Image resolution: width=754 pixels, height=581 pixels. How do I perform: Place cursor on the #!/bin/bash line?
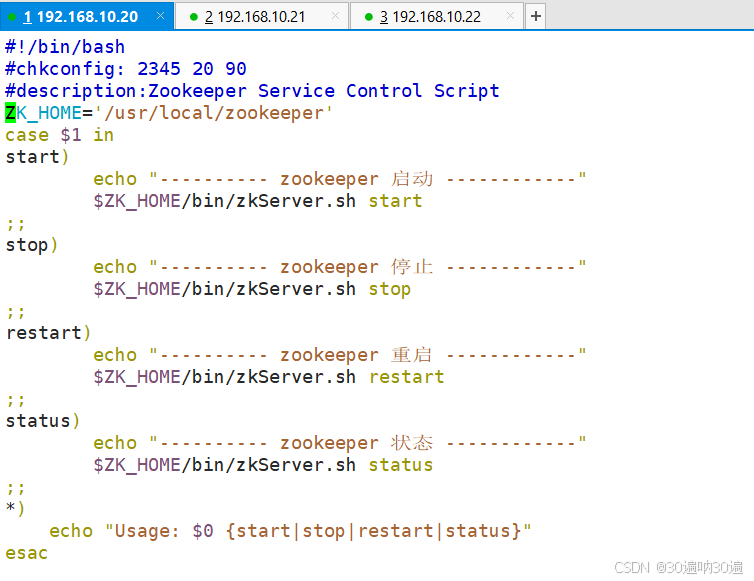(65, 47)
